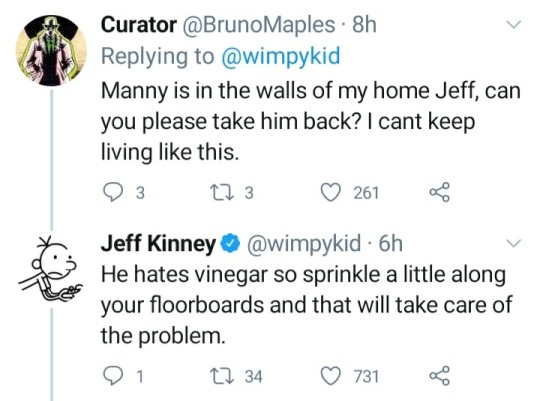
Task: Open the 6h timestamp on Jeff's tweet
Action: 391,243
